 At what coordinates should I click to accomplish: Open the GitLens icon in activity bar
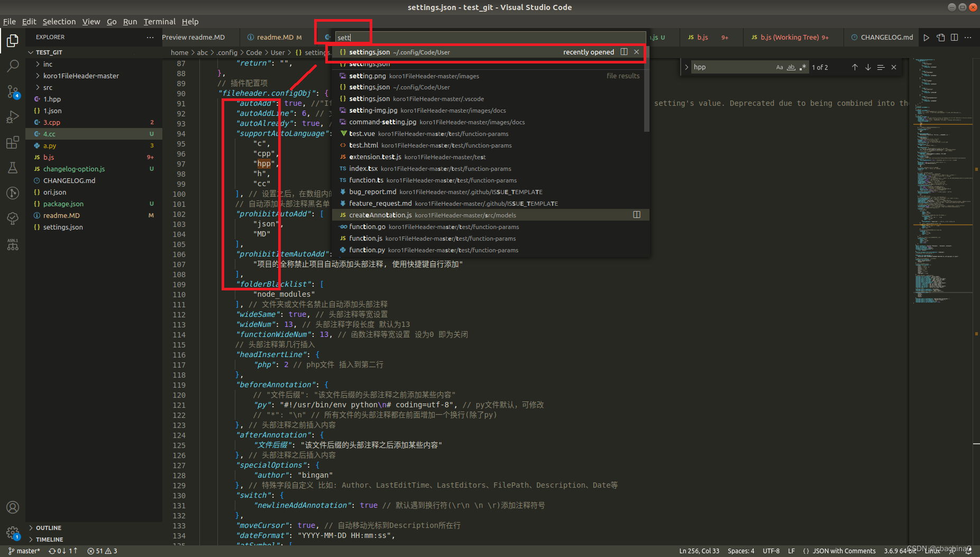[x=13, y=193]
